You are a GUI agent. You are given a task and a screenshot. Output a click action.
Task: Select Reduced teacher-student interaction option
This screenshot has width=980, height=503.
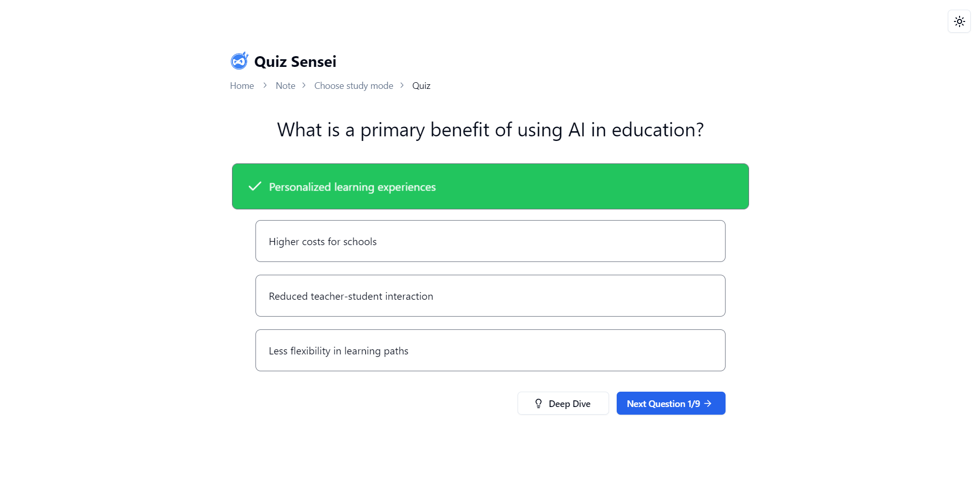pyautogui.click(x=490, y=296)
